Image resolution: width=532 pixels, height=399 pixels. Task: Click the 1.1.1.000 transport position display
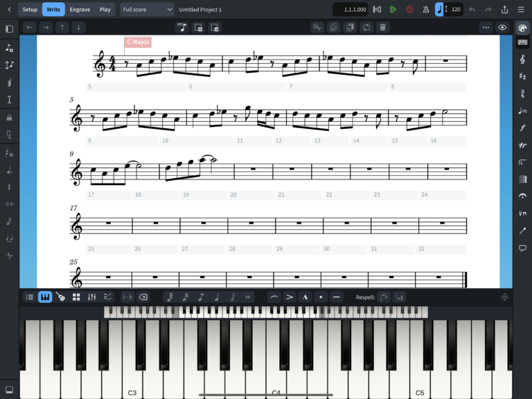point(351,10)
